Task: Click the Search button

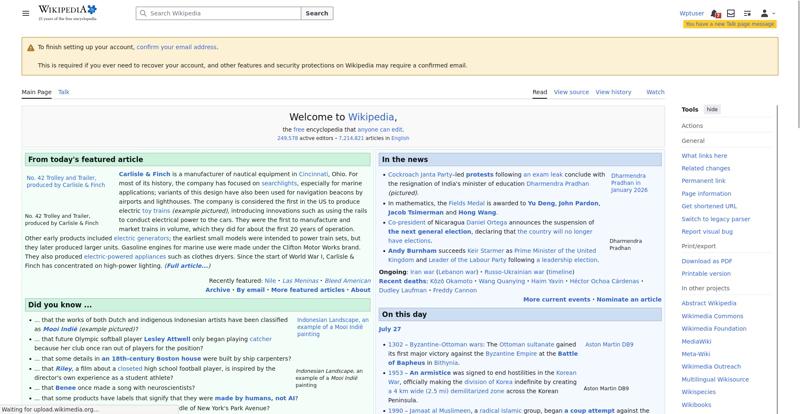Action: coord(317,13)
